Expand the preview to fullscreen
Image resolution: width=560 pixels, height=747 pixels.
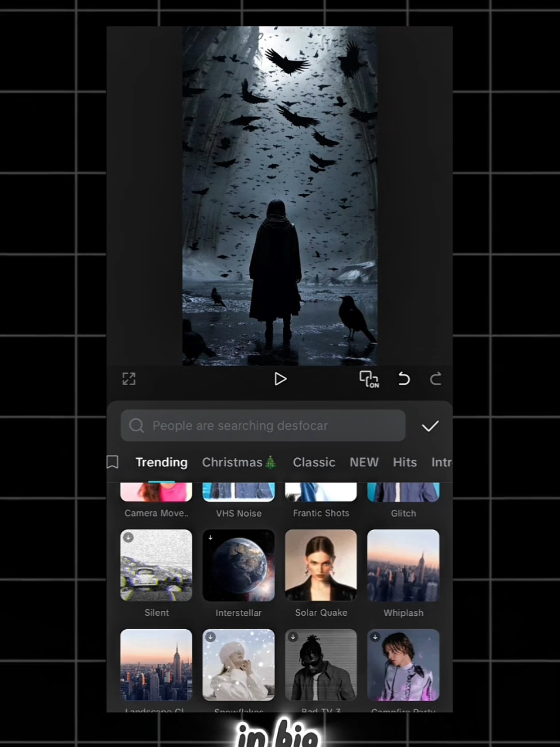(129, 379)
